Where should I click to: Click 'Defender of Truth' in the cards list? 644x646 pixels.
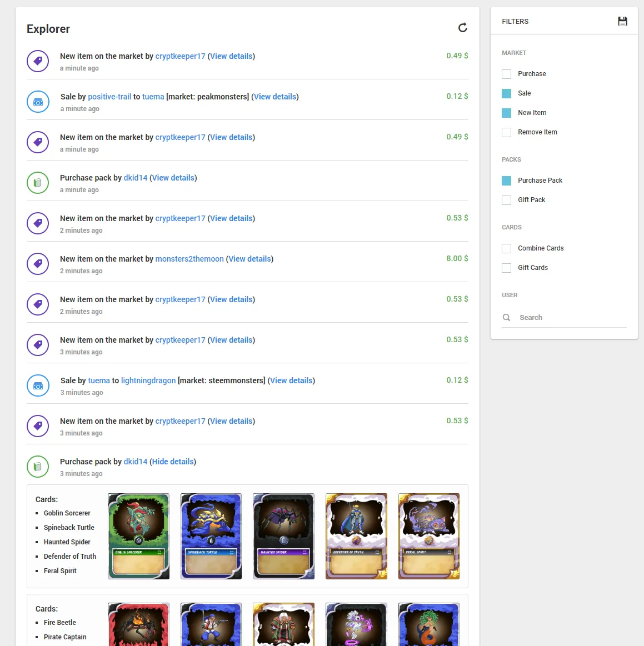click(69, 556)
